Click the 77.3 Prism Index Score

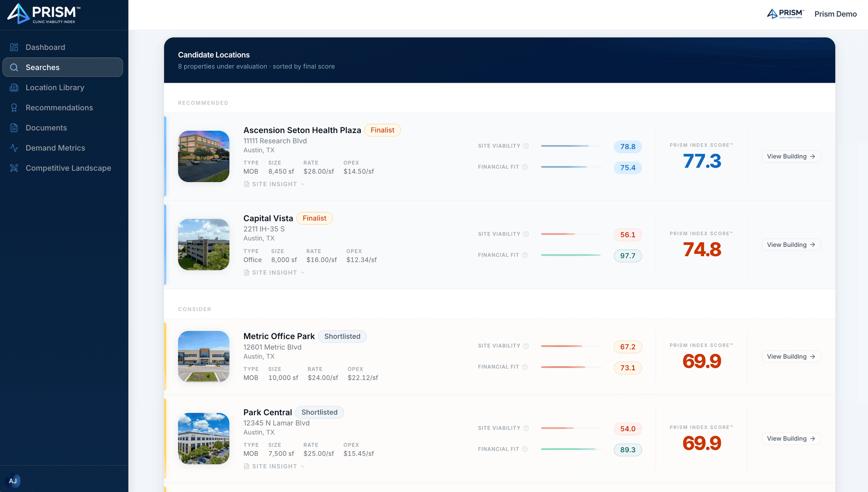702,161
